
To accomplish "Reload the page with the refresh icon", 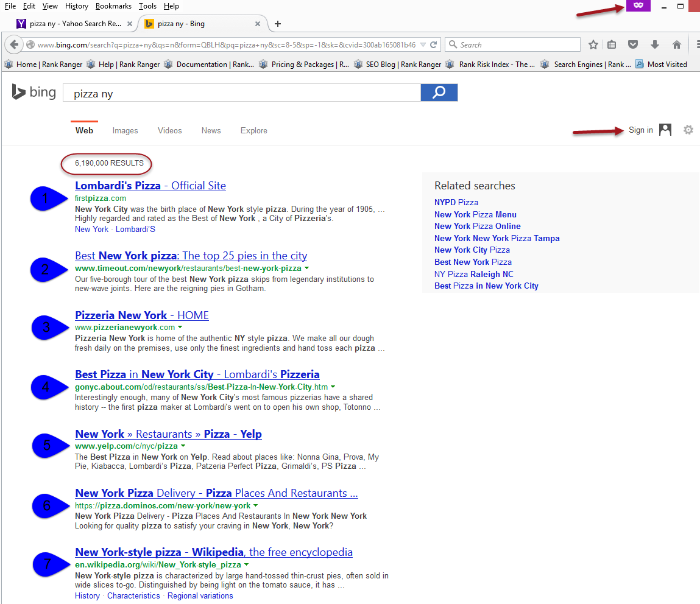I will point(434,44).
